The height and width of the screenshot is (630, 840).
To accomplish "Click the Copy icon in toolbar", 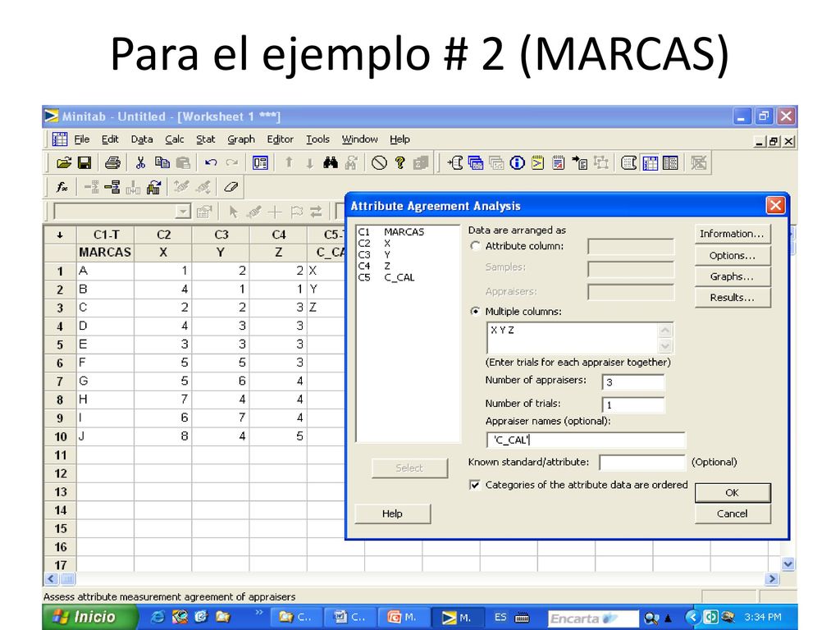I will pos(162,162).
